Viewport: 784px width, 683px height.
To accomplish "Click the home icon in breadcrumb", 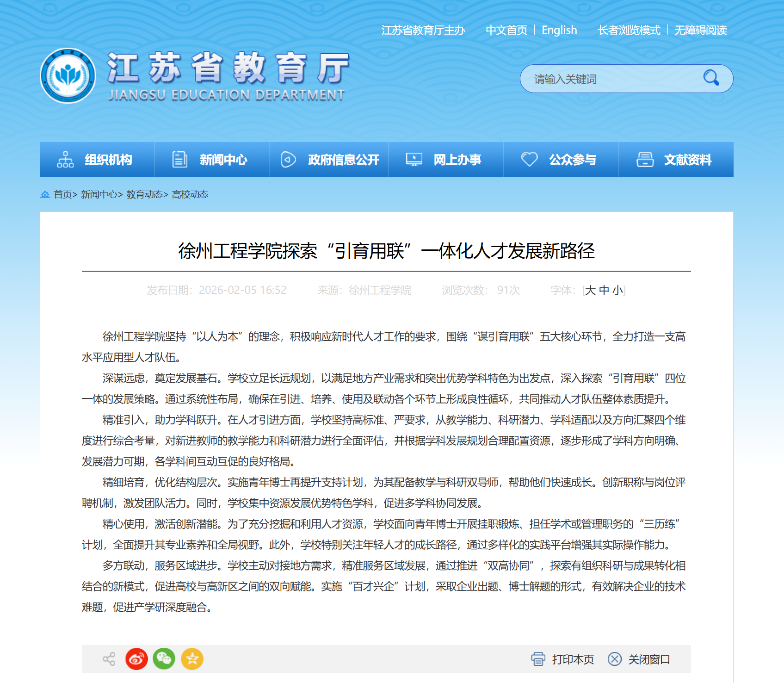I will 45,194.
